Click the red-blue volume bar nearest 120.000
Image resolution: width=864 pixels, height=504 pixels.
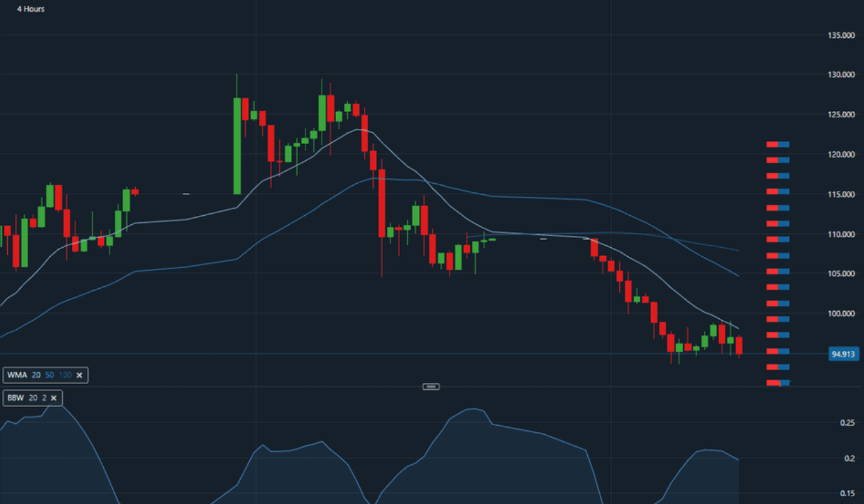778,160
